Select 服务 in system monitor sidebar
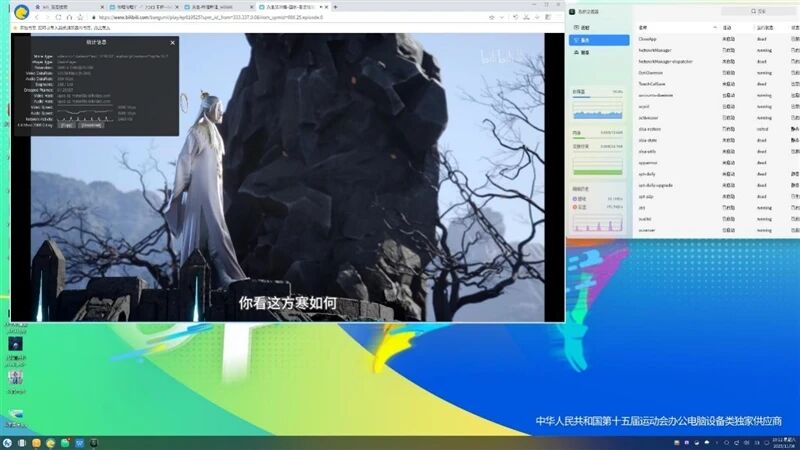800x450 pixels. (x=585, y=40)
